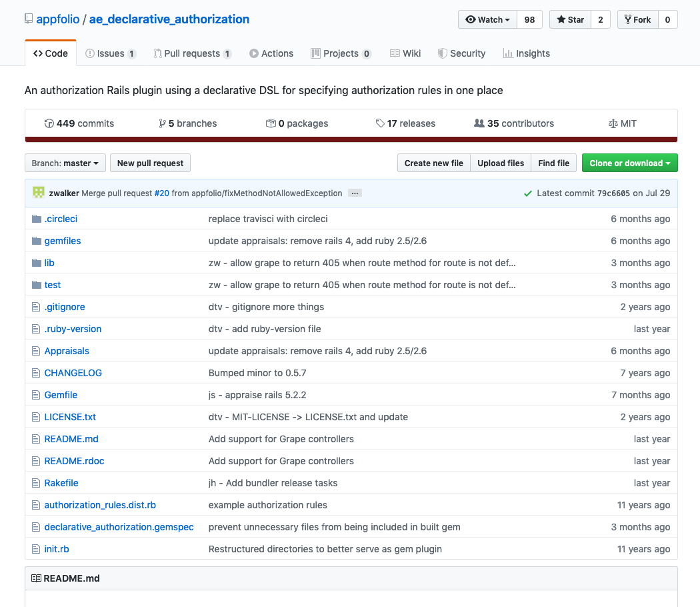This screenshot has width=700, height=607.
Task: Expand the Clone or download menu
Action: click(x=629, y=163)
